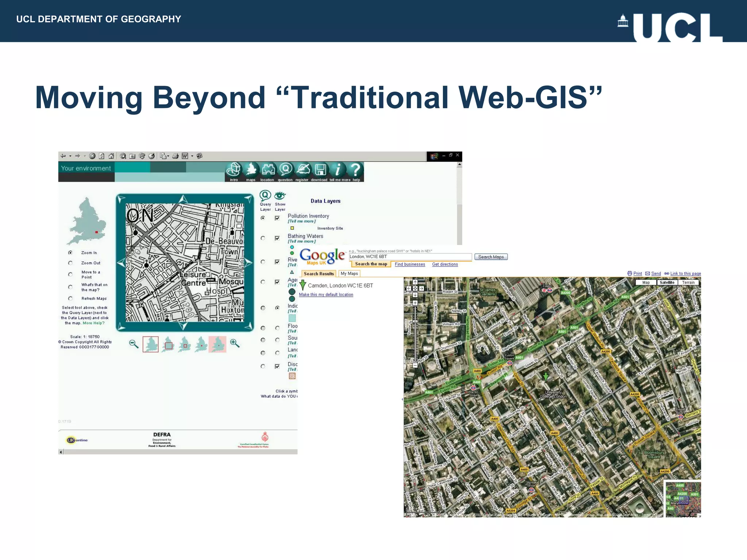The height and width of the screenshot is (560, 747).
Task: Click 'Tell me more' under Pollution Inventory
Action: (302, 221)
